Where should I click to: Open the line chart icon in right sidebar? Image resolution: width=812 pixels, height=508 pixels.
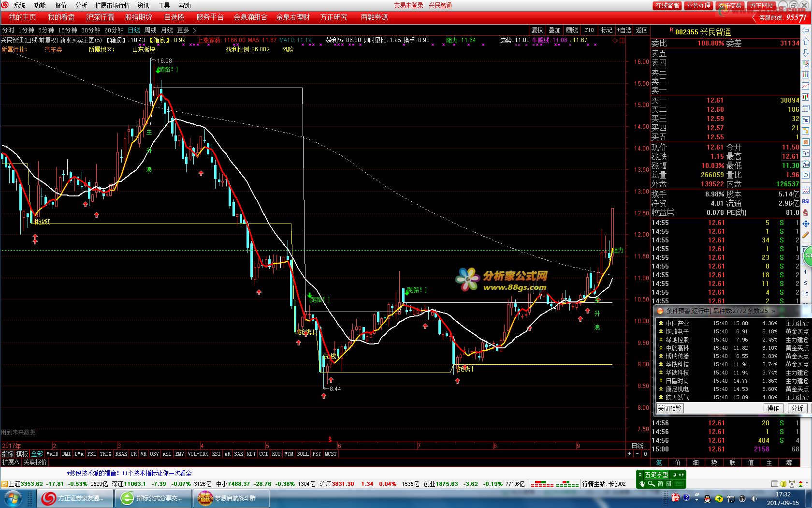pyautogui.click(x=806, y=86)
